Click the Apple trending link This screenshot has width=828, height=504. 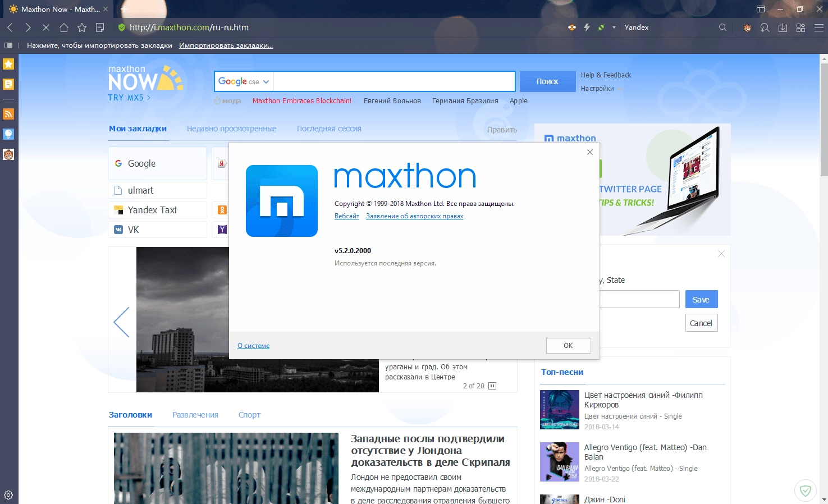519,101
